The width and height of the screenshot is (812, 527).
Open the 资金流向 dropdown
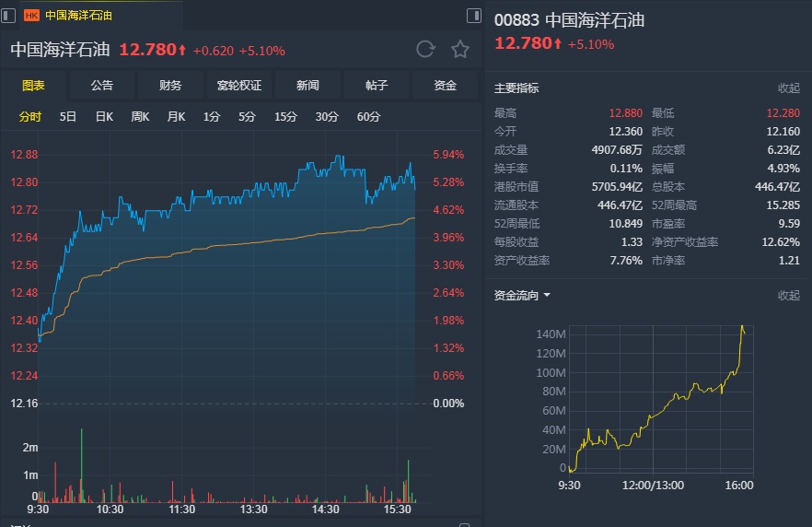[x=522, y=296]
